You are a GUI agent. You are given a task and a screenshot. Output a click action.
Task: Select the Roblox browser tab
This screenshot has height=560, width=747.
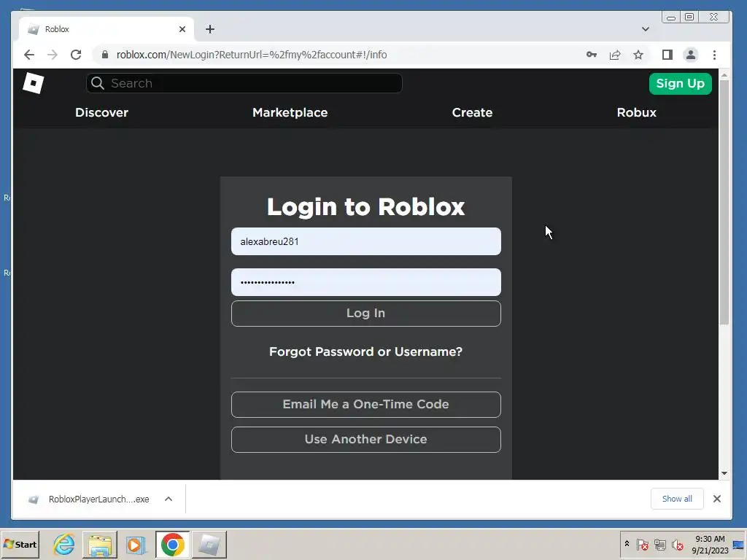pyautogui.click(x=107, y=29)
